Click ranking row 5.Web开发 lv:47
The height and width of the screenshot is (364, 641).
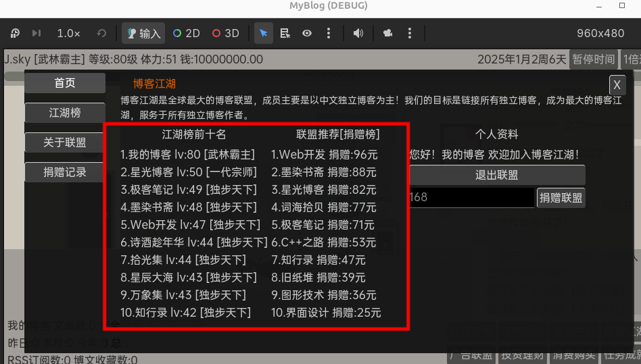tap(191, 225)
